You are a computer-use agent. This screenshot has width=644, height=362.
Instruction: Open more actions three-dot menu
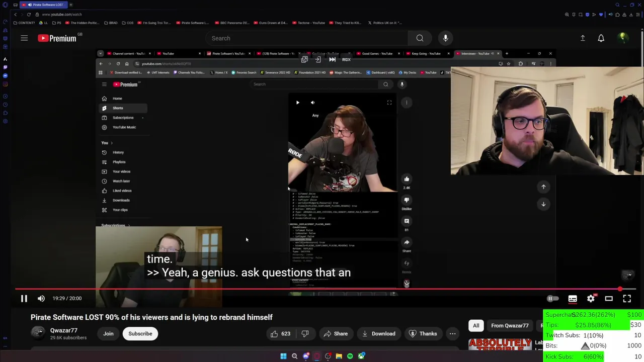click(x=452, y=333)
